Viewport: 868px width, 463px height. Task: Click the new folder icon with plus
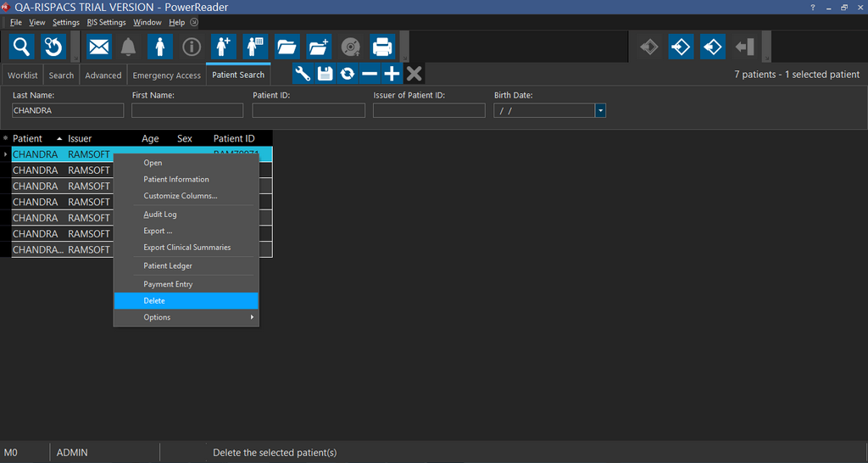pos(319,46)
